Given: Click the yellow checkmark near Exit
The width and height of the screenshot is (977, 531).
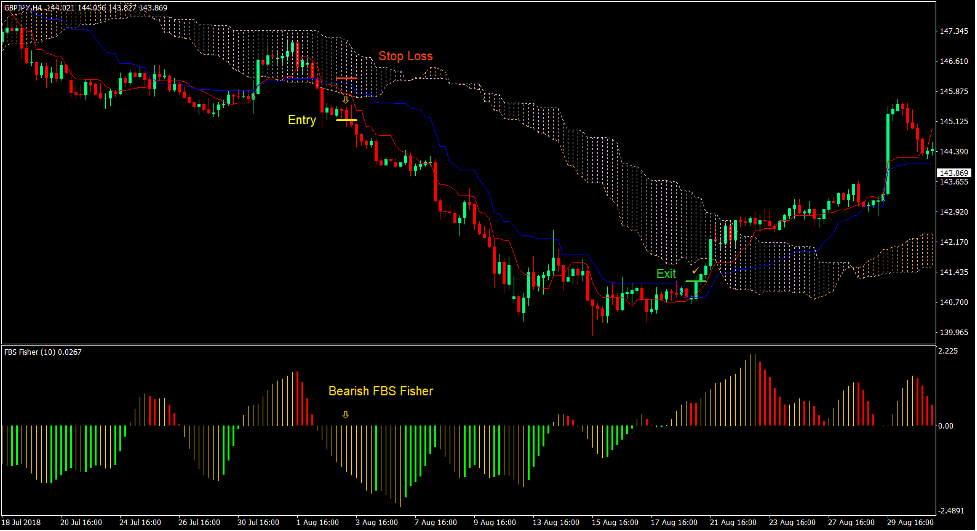Looking at the screenshot, I should [695, 271].
